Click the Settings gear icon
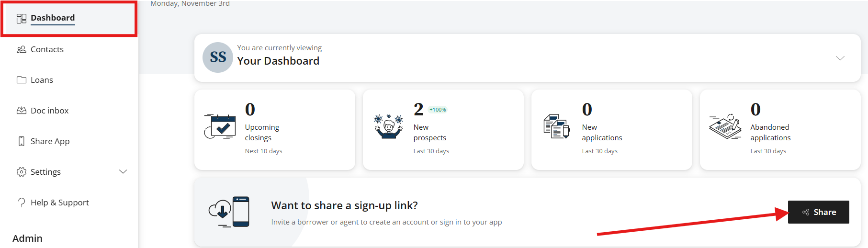Image resolution: width=868 pixels, height=248 pixels. click(21, 172)
